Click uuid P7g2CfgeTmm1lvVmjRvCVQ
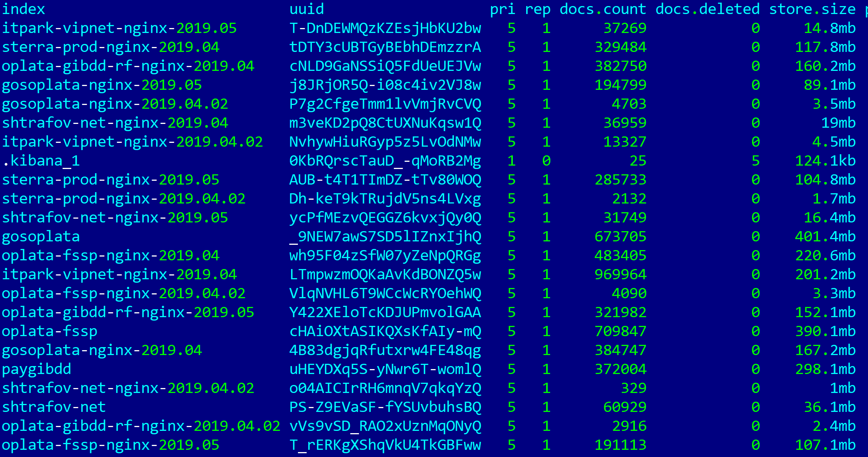The width and height of the screenshot is (868, 457). (385, 104)
